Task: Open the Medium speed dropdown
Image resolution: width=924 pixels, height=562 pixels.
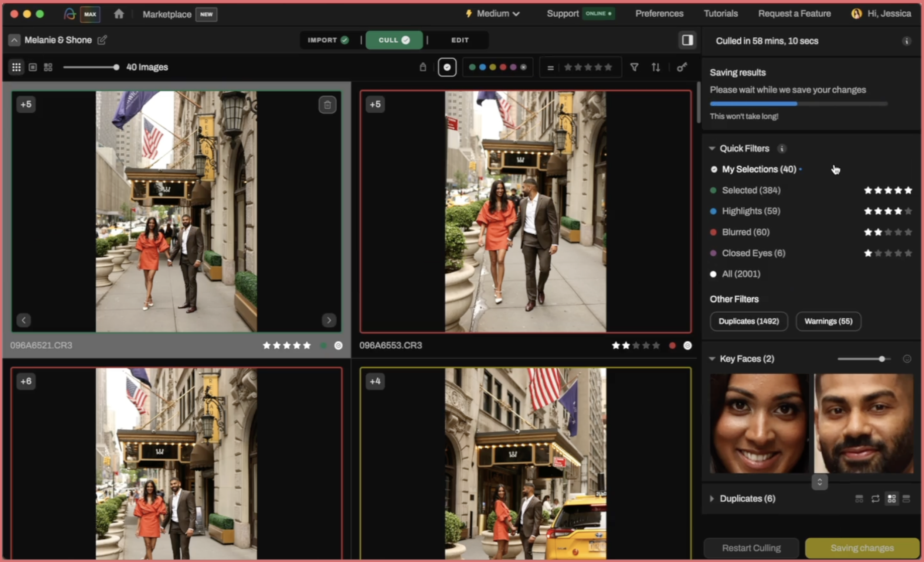Action: (493, 14)
